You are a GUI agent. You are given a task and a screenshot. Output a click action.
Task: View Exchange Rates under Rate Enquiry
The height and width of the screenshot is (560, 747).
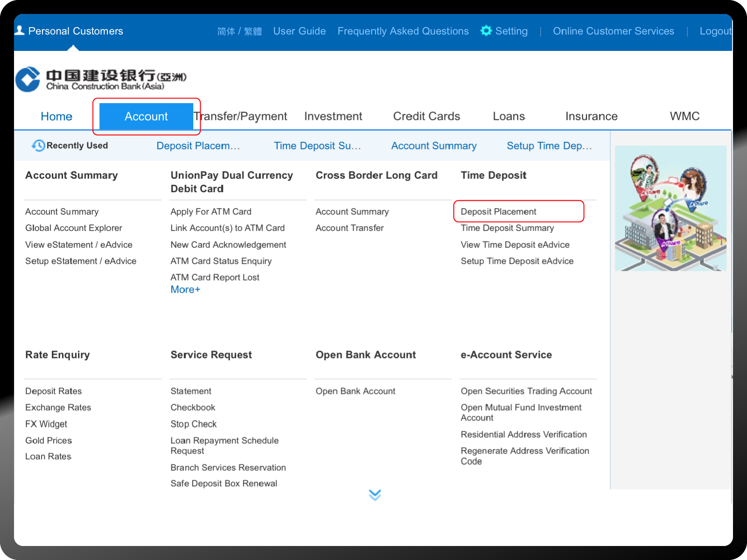point(58,407)
